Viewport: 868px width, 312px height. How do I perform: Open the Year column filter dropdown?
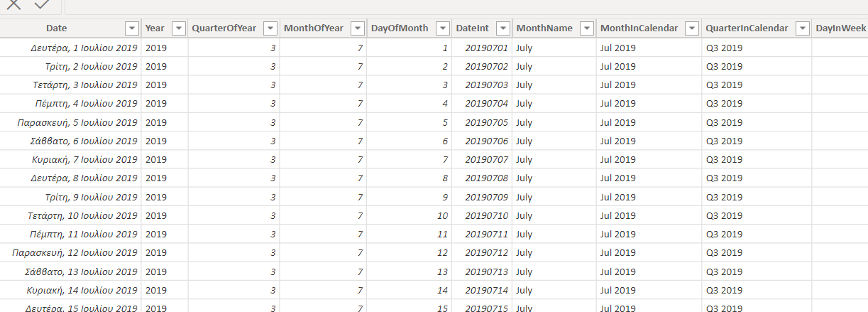[178, 28]
